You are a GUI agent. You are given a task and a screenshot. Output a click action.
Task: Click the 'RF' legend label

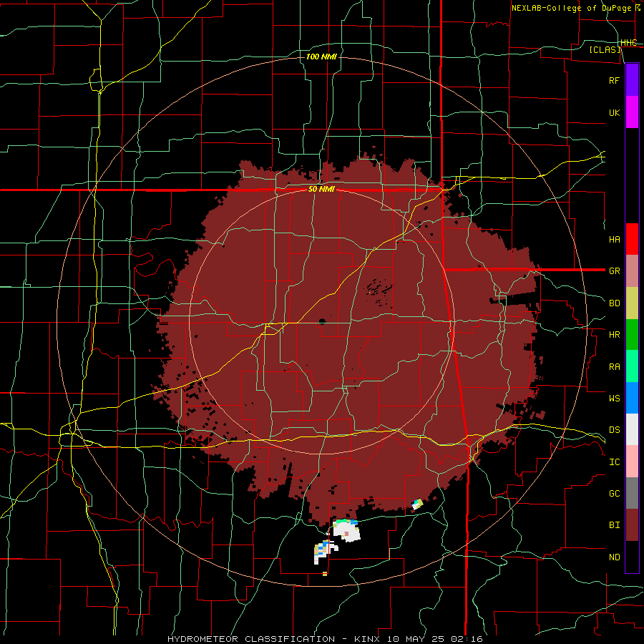point(615,80)
